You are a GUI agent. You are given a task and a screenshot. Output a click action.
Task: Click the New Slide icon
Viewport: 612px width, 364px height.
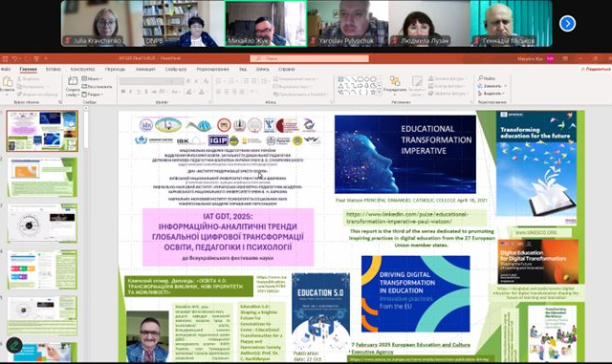click(73, 82)
